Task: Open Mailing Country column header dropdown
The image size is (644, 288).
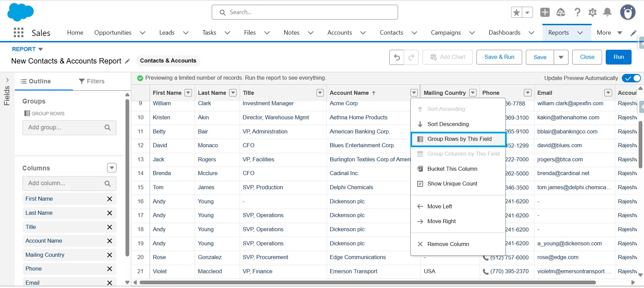Action: pos(473,93)
